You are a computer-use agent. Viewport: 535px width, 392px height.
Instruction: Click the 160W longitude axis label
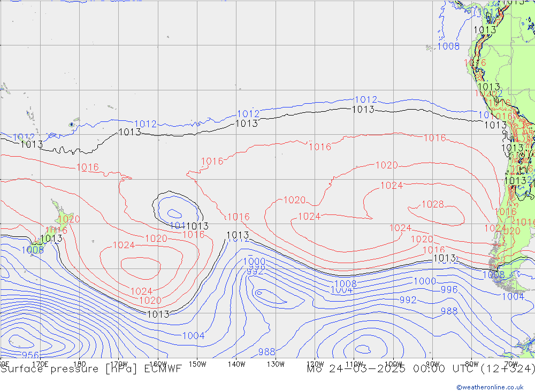click(158, 364)
